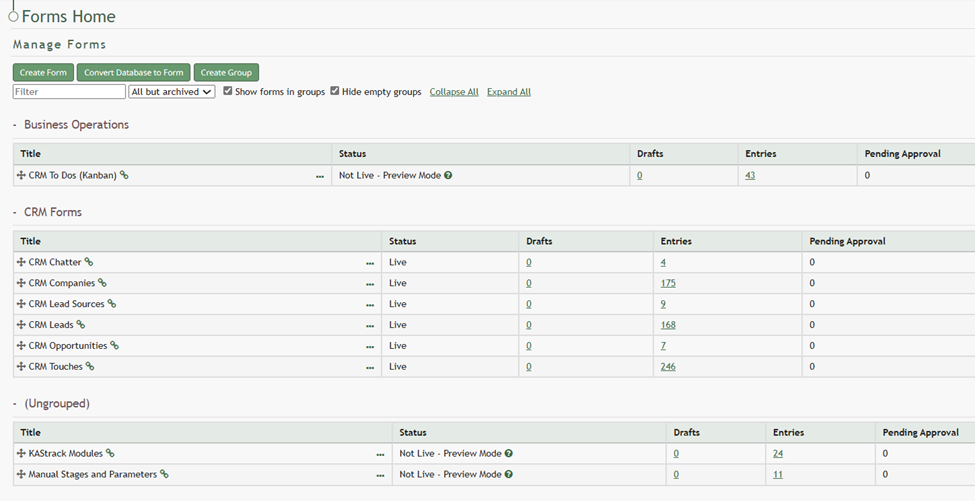The image size is (975, 501).
Task: Click the drag handle for CRM Companies
Action: [21, 283]
